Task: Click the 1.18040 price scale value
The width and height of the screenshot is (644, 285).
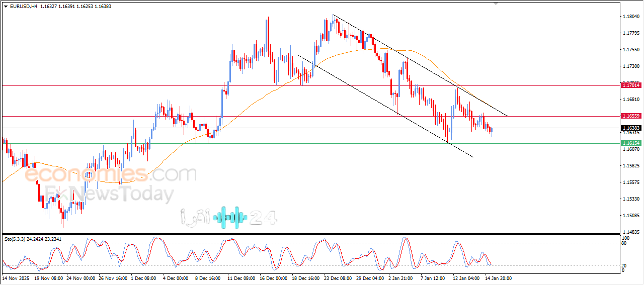Action: click(630, 17)
